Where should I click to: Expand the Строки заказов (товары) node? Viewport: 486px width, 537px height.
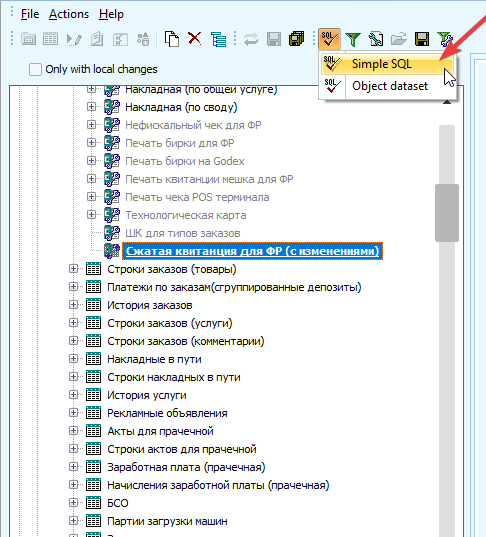(x=73, y=269)
